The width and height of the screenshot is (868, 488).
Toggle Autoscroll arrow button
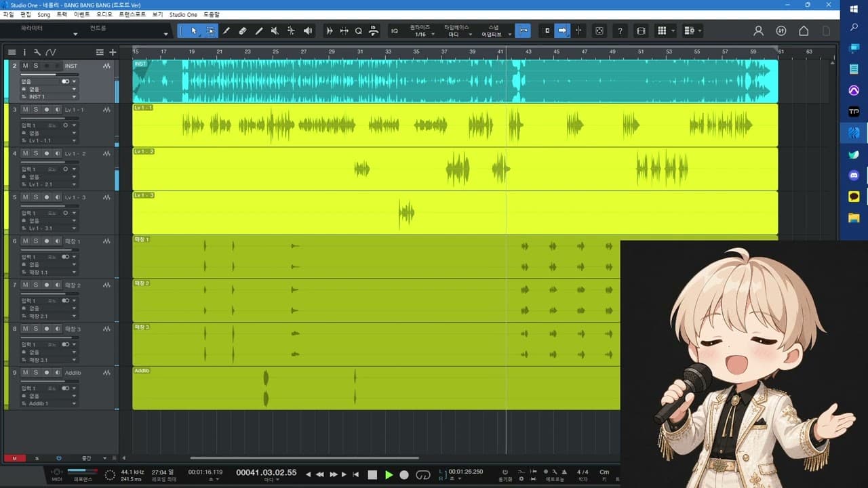coord(562,30)
